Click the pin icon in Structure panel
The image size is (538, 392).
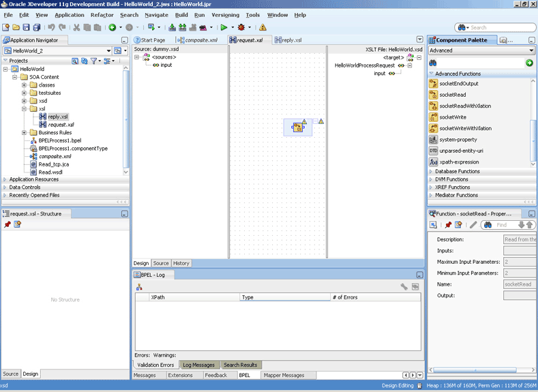coord(8,224)
